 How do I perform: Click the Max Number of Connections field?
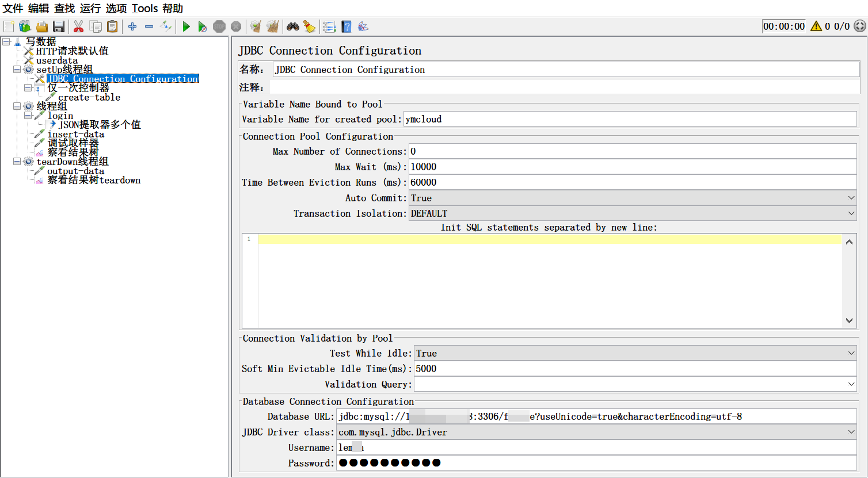[632, 151]
